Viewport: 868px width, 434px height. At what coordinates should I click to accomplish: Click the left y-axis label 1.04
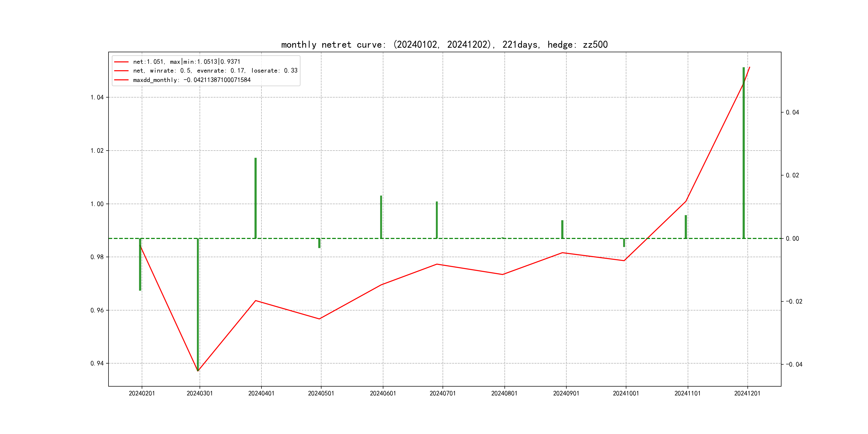97,97
